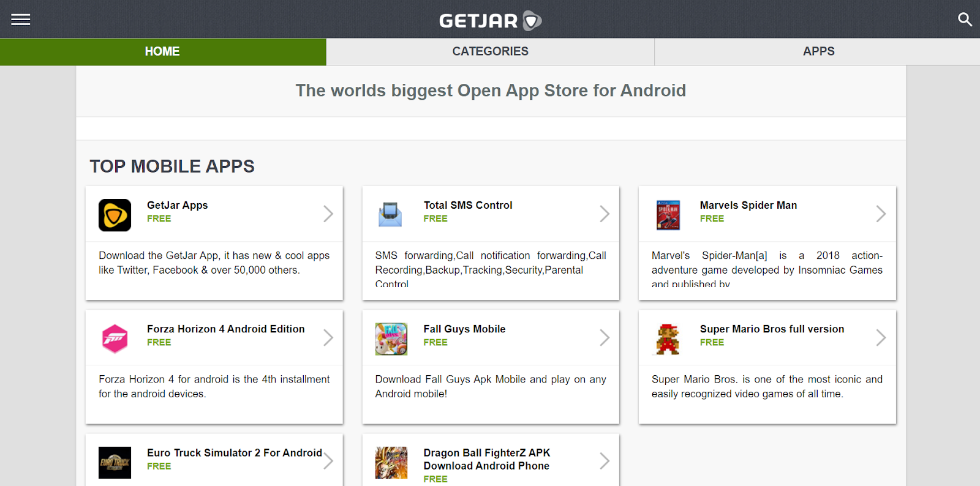The width and height of the screenshot is (980, 486).
Task: Expand Marvels Spider Man chevron arrow
Action: (x=881, y=214)
